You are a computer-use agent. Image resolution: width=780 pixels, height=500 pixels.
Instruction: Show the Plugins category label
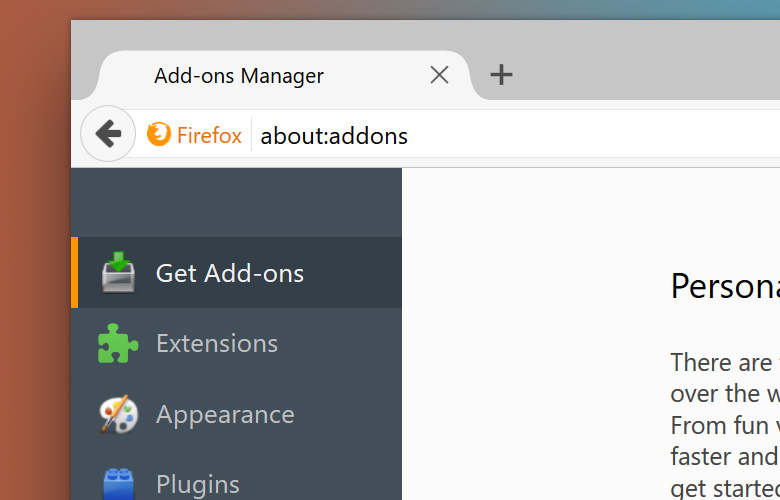198,484
